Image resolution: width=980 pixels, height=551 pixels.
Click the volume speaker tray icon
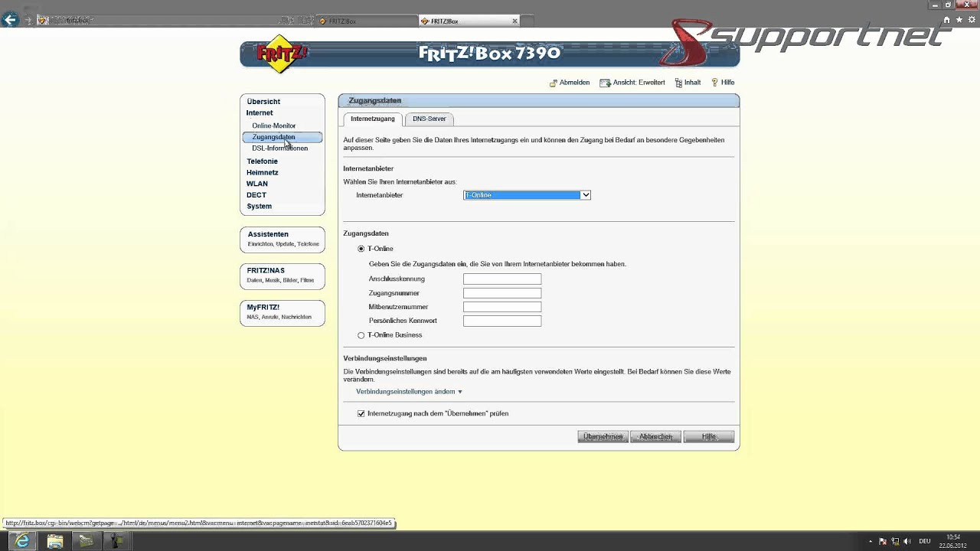click(907, 541)
